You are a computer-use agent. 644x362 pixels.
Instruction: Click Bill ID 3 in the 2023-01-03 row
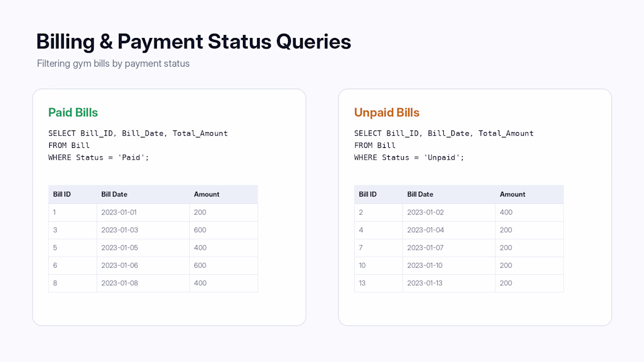[x=55, y=230]
